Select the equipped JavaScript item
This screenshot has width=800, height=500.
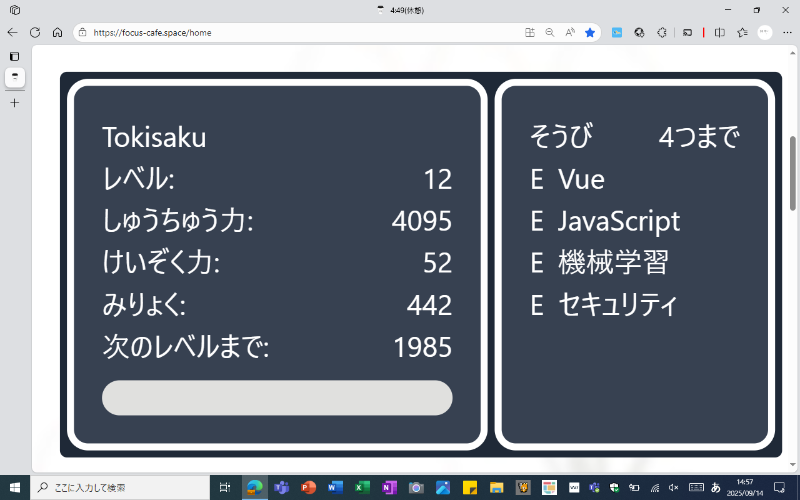coord(605,221)
